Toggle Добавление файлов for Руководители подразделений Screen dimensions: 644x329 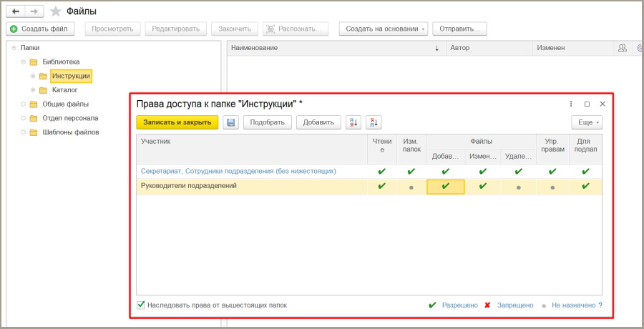pos(446,186)
